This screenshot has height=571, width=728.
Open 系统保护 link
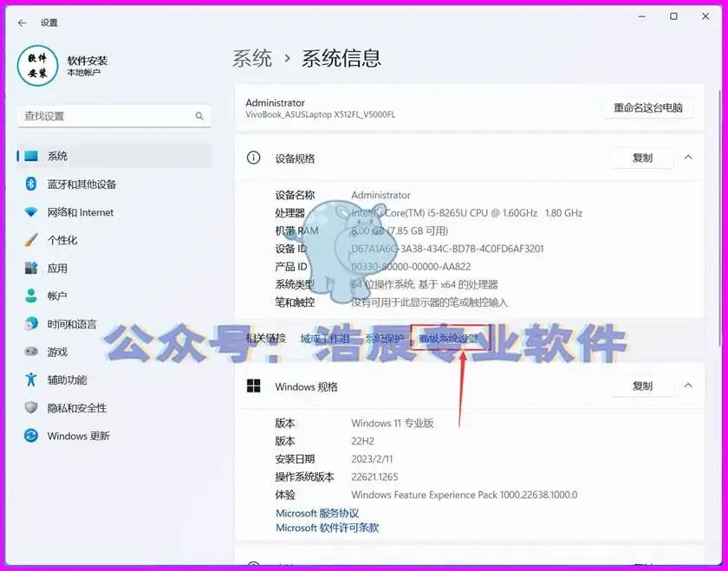pos(385,339)
